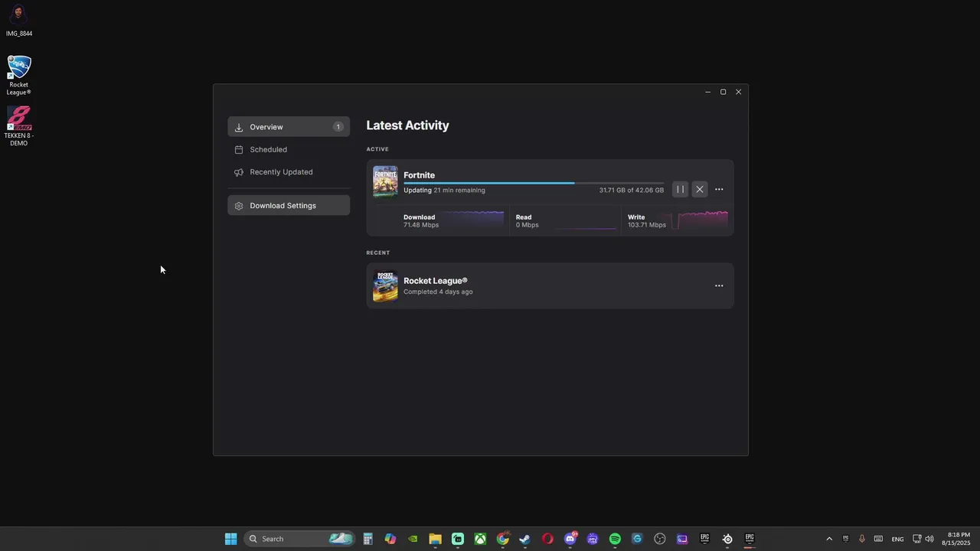Maximize the Epic downloads window

coord(723,92)
